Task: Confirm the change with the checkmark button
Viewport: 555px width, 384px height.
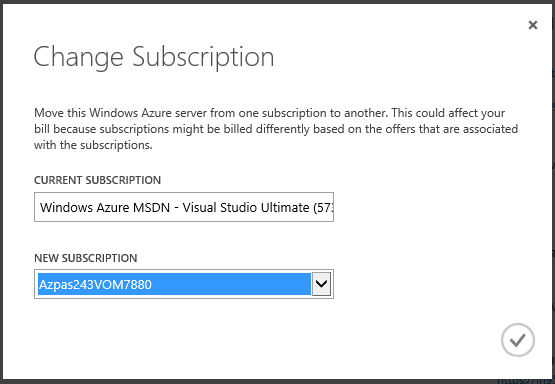Action: pyautogui.click(x=517, y=340)
